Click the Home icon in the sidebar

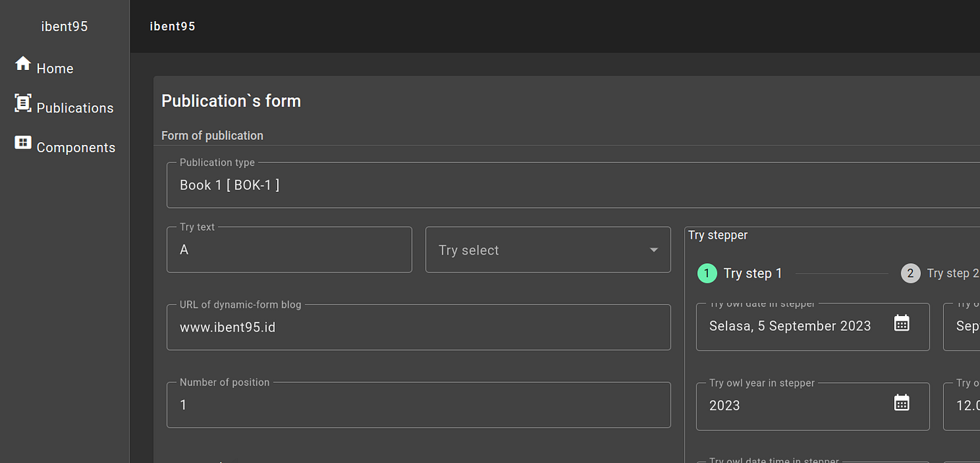(22, 63)
